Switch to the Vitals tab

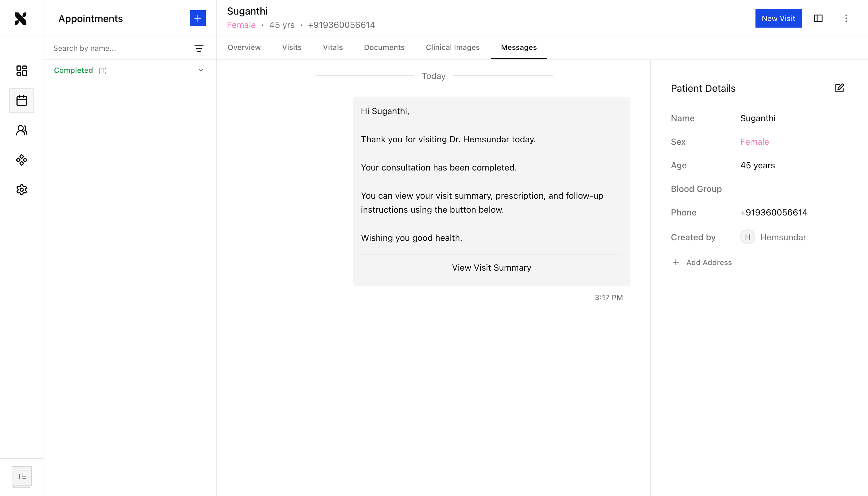pyautogui.click(x=333, y=47)
